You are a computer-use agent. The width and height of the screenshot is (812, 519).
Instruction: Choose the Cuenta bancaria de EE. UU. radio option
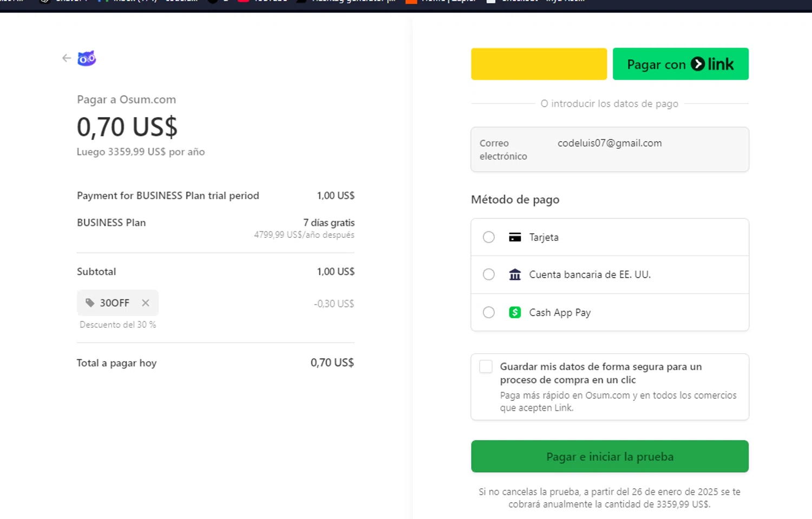point(489,275)
